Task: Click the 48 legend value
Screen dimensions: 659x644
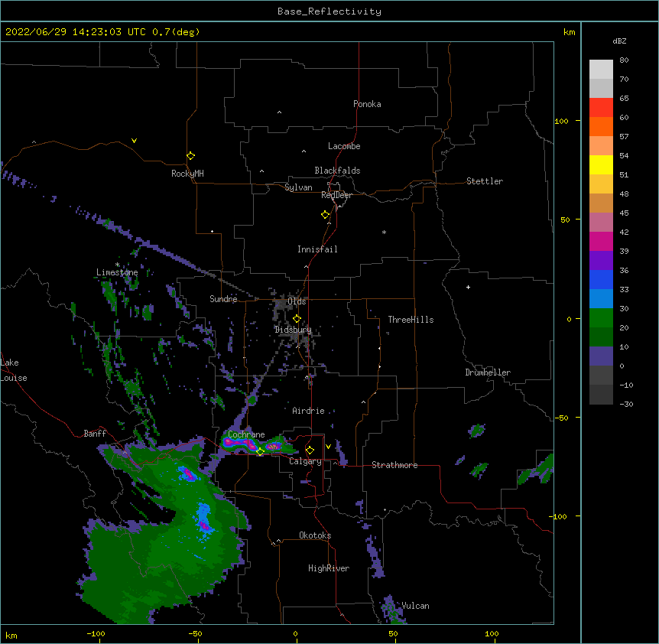Action: tap(624, 194)
